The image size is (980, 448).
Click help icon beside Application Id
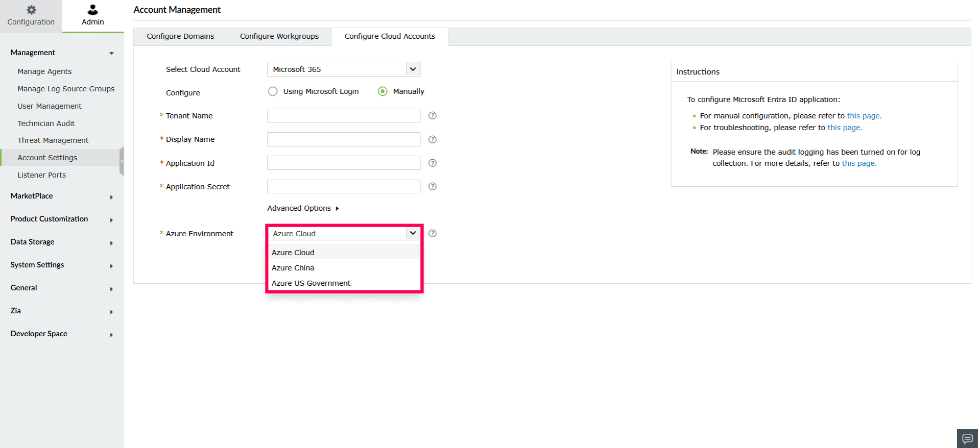(x=433, y=163)
